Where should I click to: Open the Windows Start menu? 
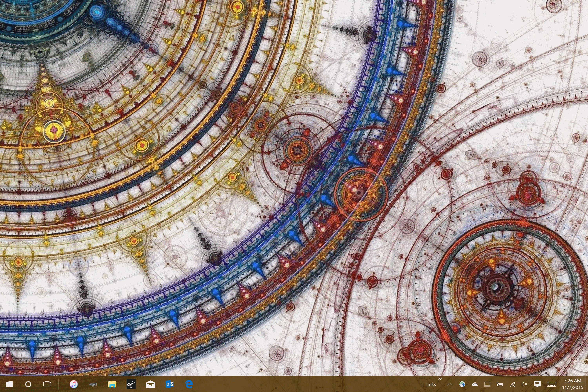(x=9, y=384)
